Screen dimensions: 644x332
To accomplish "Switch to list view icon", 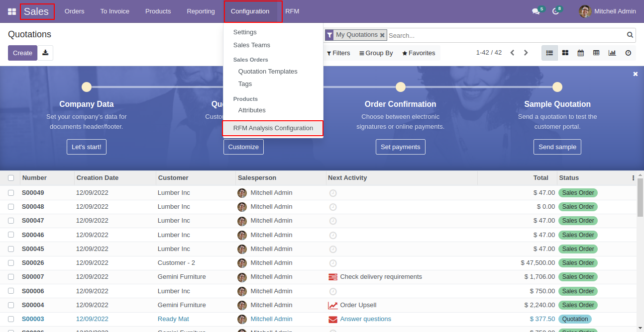I will 549,53.
